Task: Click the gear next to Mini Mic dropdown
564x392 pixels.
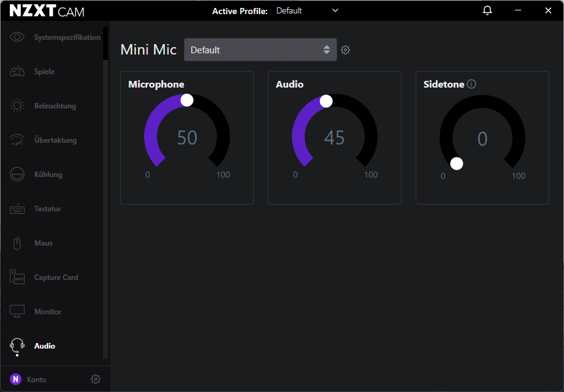Action: click(x=345, y=50)
